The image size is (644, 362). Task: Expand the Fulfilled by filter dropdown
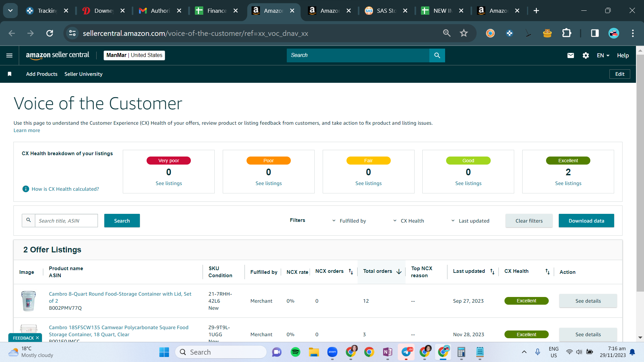(x=349, y=221)
